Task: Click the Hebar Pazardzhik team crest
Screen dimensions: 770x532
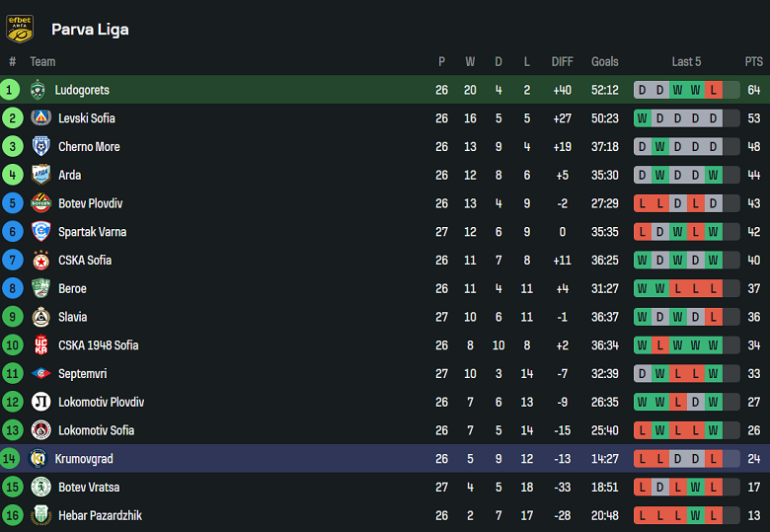Action: [40, 516]
